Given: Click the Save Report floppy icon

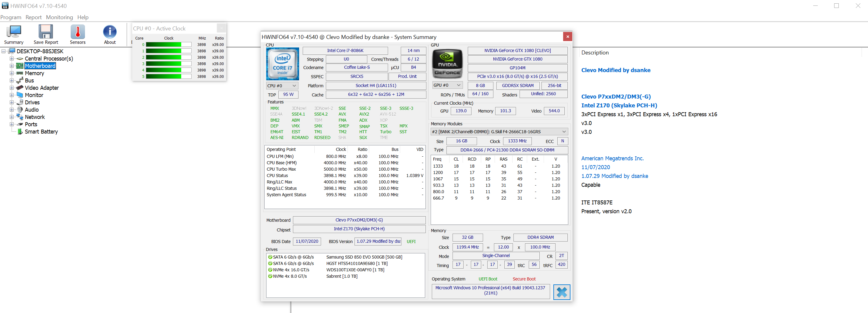Looking at the screenshot, I should (x=45, y=32).
